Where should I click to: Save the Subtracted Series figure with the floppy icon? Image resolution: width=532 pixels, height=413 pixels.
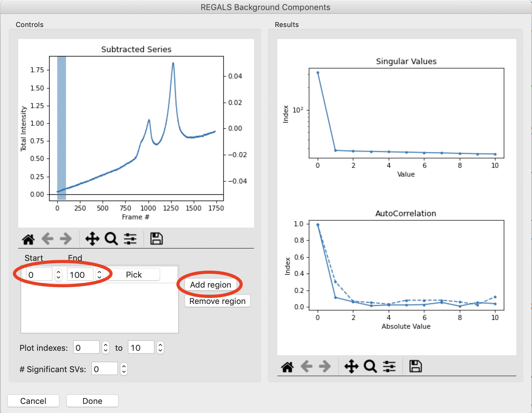click(156, 239)
